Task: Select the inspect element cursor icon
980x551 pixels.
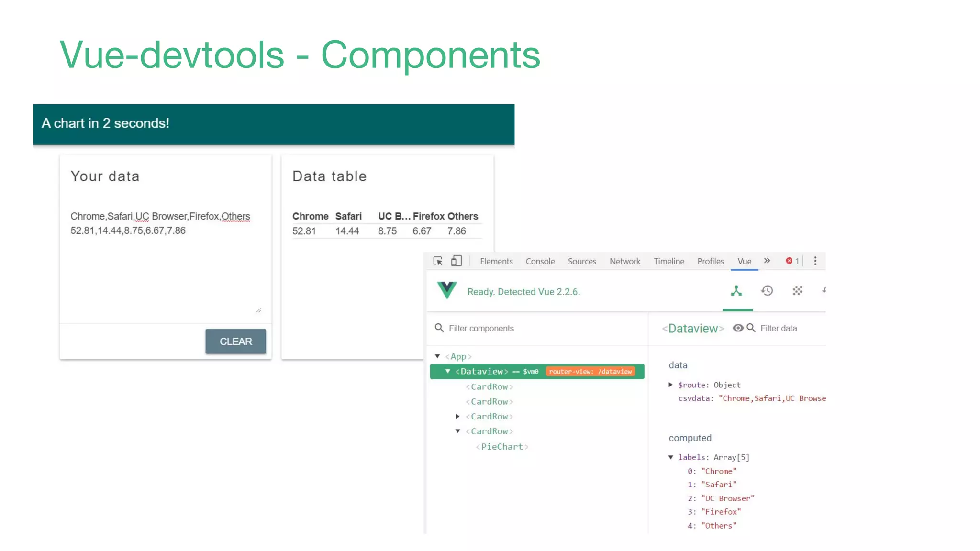Action: point(438,261)
